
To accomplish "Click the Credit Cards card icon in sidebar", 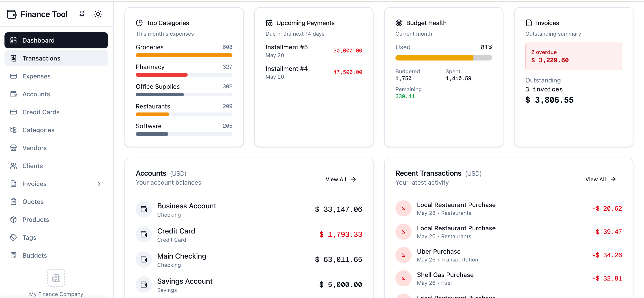I will [x=13, y=112].
